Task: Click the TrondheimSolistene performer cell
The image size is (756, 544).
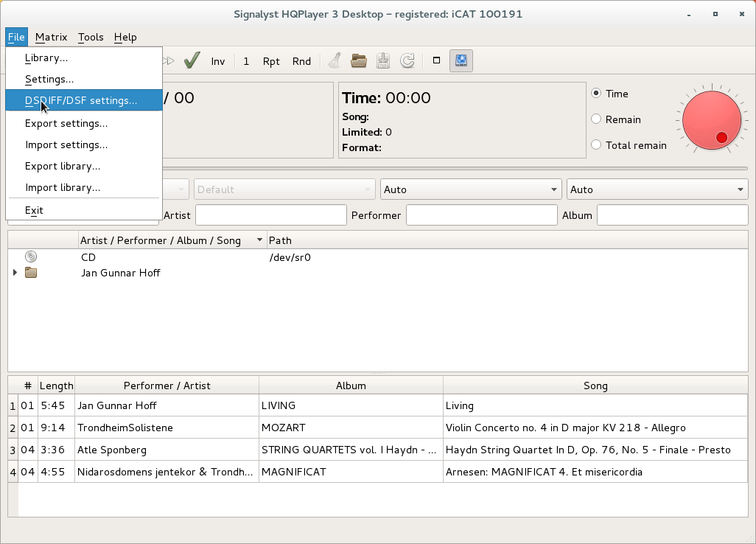Action: pyautogui.click(x=167, y=428)
